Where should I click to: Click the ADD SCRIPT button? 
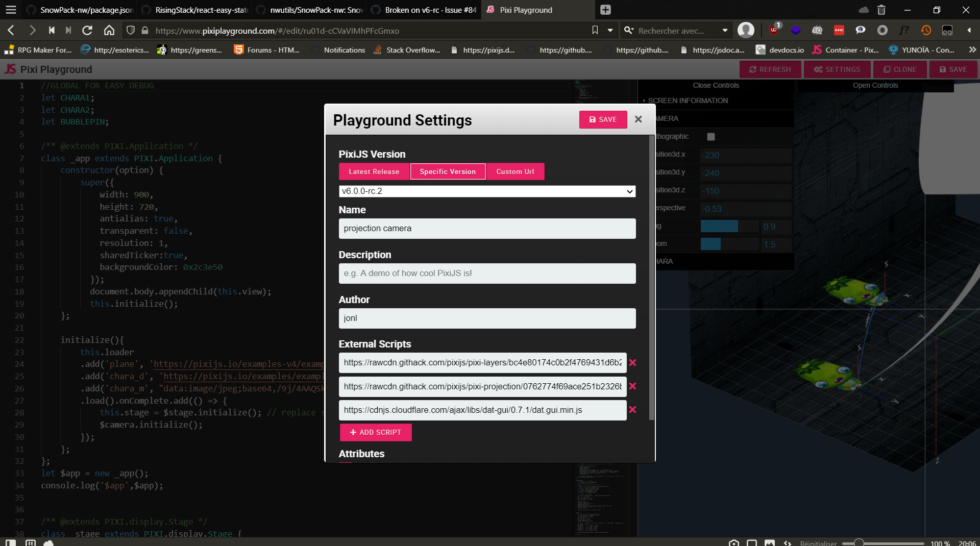coord(375,432)
